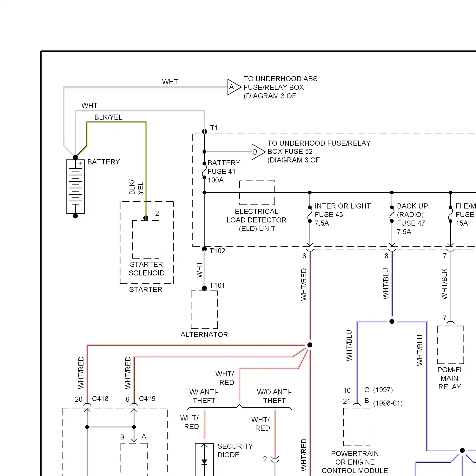Click the 'STARTER' label below dashed box
476x476 pixels.
pyautogui.click(x=146, y=289)
